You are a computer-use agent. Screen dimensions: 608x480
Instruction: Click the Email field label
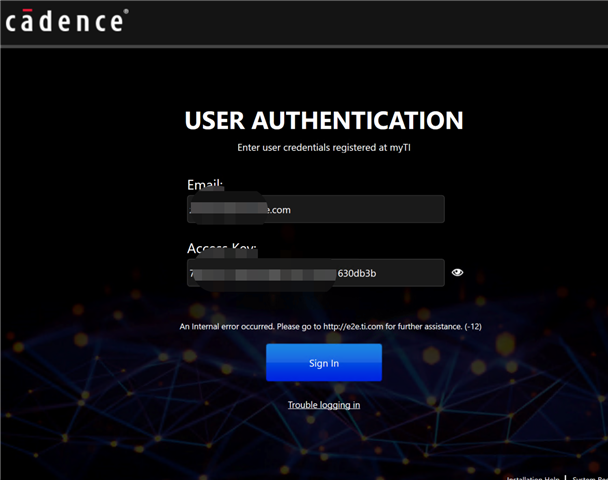[x=204, y=185]
